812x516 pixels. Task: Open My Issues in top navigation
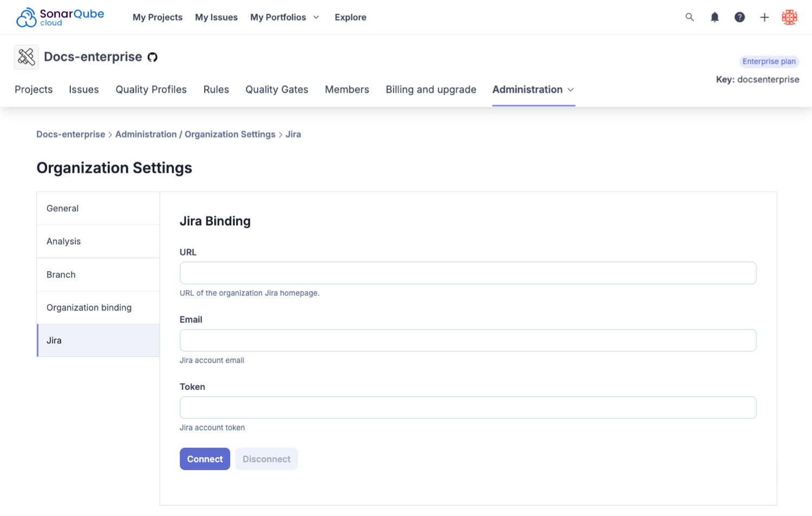pos(217,17)
